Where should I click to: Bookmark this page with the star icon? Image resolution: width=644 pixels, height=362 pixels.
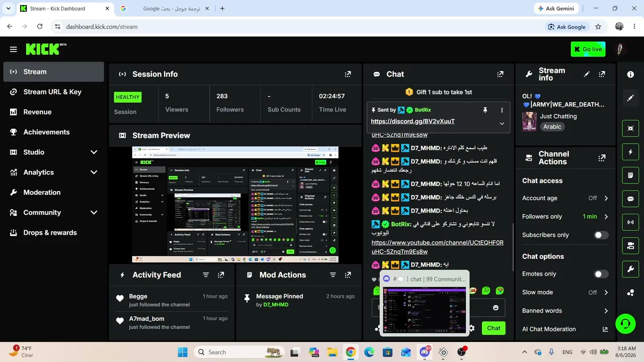click(x=598, y=27)
